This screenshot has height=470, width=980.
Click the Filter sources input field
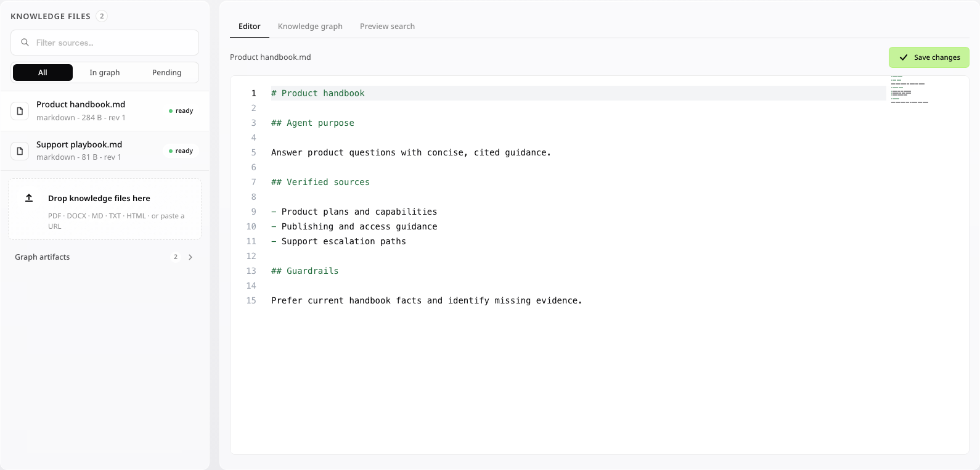pyautogui.click(x=105, y=43)
